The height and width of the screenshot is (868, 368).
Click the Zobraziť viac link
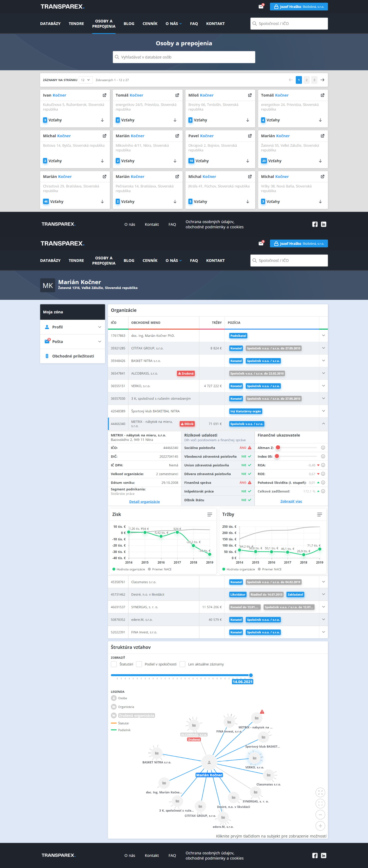tap(291, 501)
